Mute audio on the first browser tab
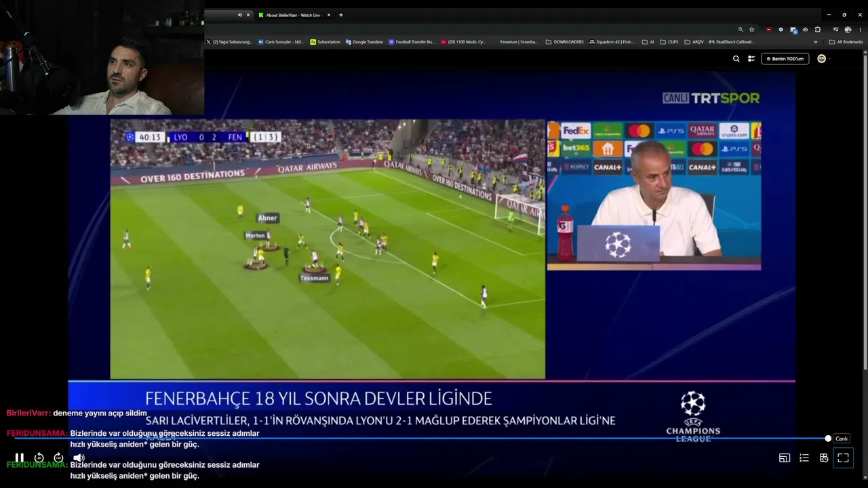Image resolution: width=868 pixels, height=488 pixels. [x=239, y=15]
